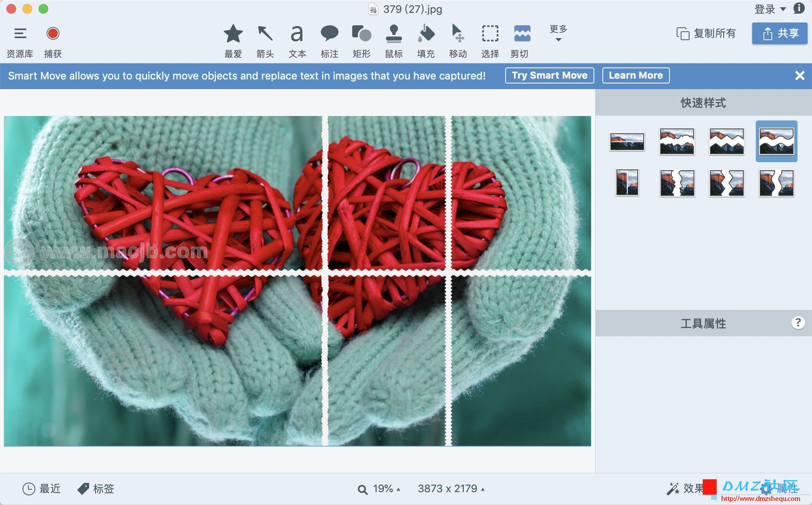Click Try Smart Move button
This screenshot has height=505, width=812.
point(549,75)
